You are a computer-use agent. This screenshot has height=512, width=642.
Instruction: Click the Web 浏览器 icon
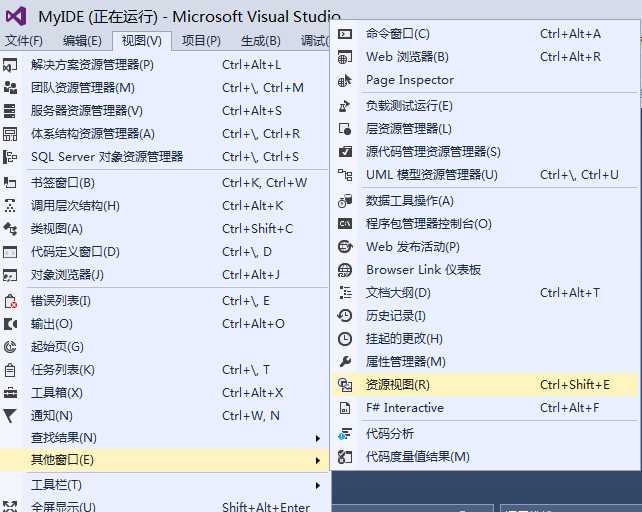click(x=345, y=57)
